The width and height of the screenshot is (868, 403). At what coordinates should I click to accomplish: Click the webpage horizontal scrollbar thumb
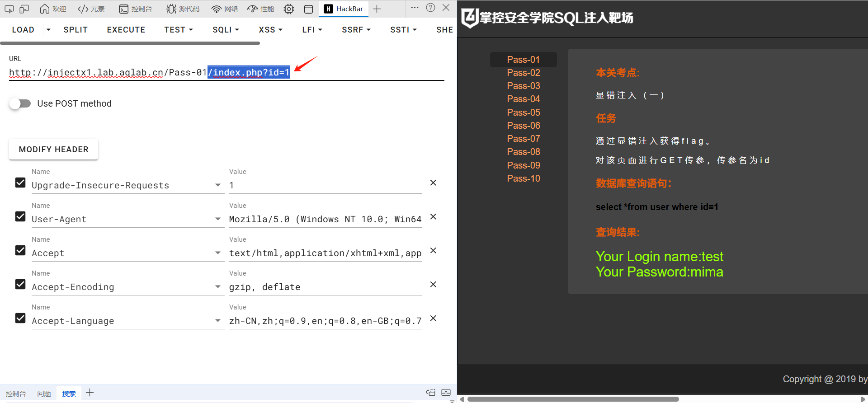point(573,399)
